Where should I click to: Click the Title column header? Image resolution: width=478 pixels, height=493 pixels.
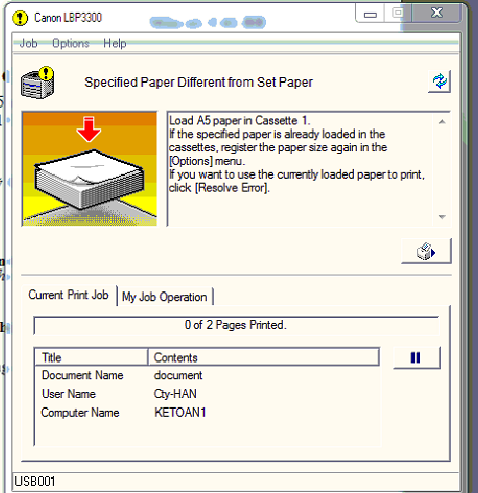91,357
